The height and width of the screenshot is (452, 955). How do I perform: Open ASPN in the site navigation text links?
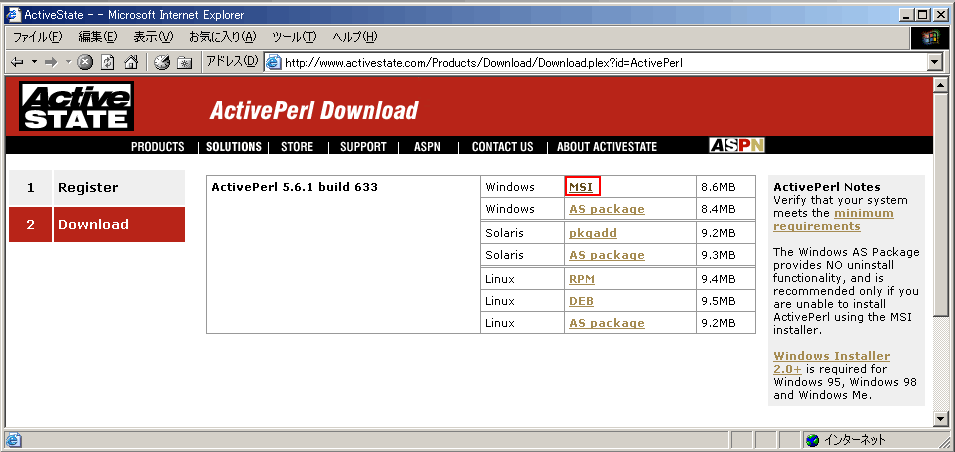pos(427,146)
